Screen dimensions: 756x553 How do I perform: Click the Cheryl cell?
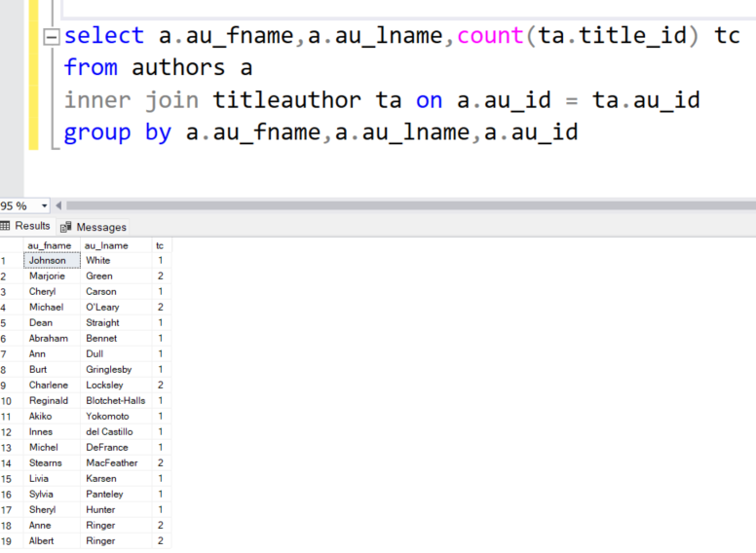(x=52, y=291)
